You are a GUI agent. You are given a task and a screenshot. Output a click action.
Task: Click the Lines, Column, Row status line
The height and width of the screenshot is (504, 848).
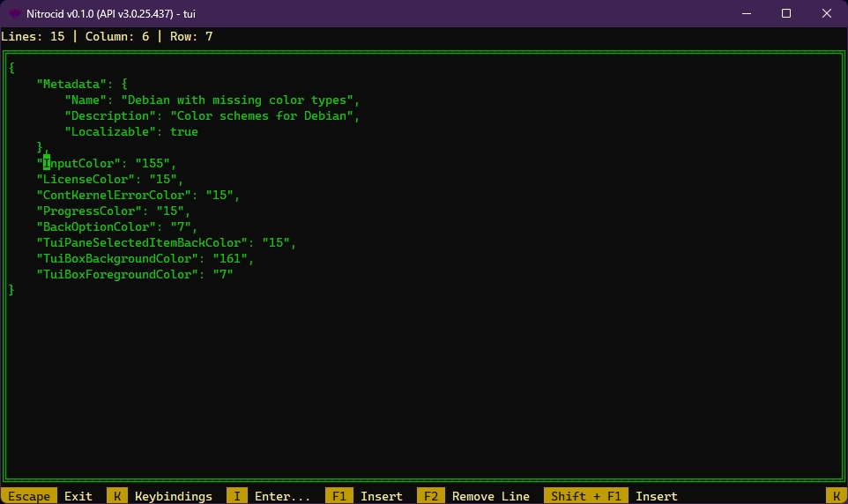tap(107, 36)
